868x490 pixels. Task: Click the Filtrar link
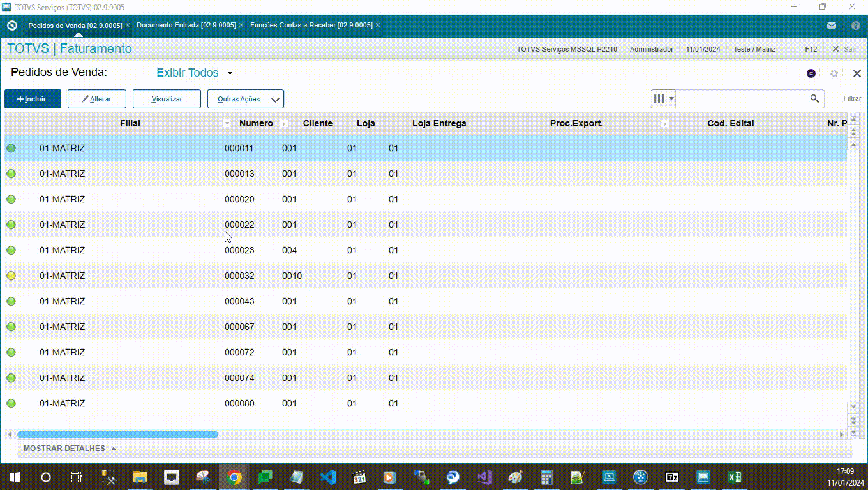[852, 98]
